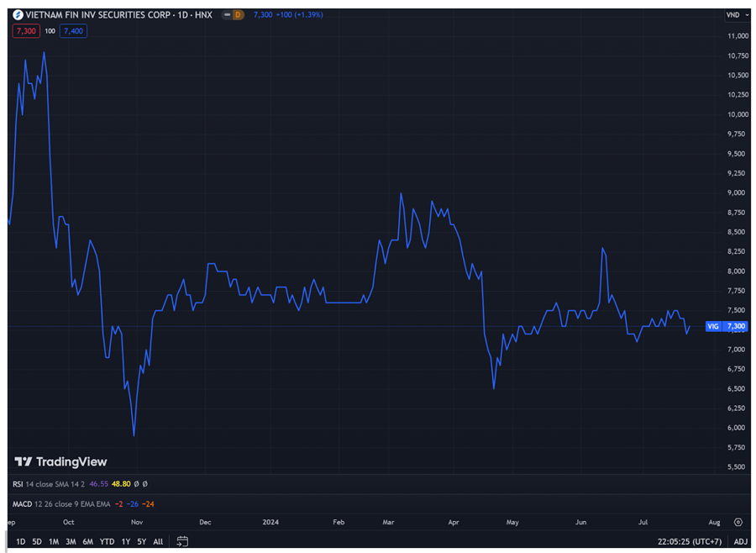Viewport: 756px width, 553px height.
Task: Select the RSI indicator legend
Action: (x=18, y=484)
